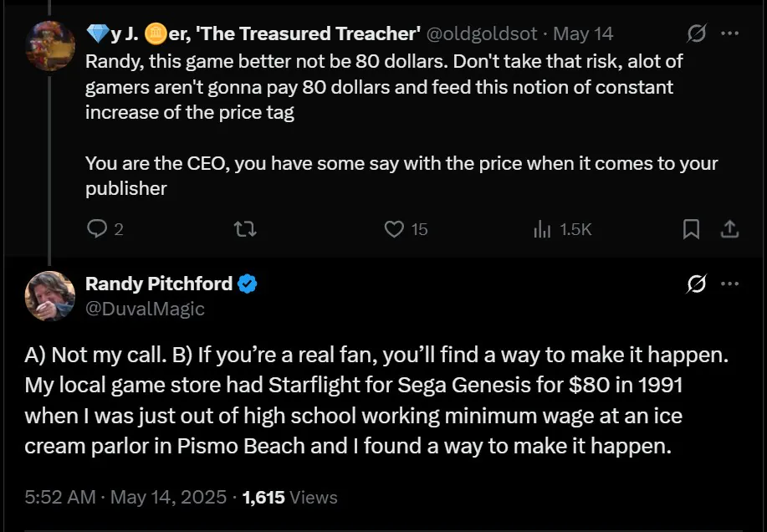
Task: Repost the oldgoldsot tweet
Action: [245, 228]
